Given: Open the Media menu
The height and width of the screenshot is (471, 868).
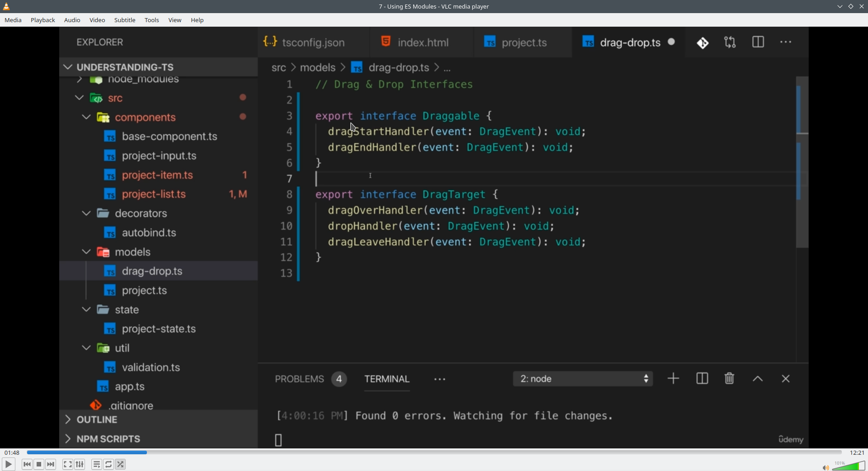Looking at the screenshot, I should (13, 20).
